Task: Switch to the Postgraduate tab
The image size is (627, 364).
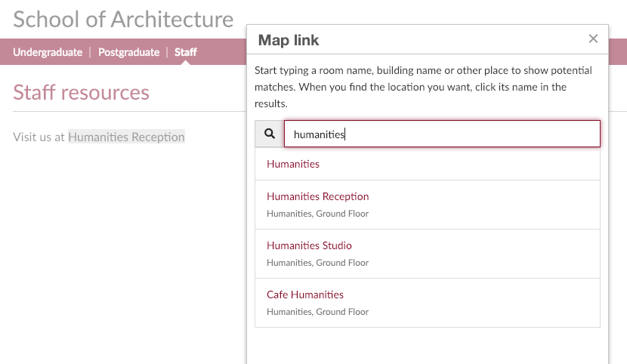Action: tap(129, 52)
